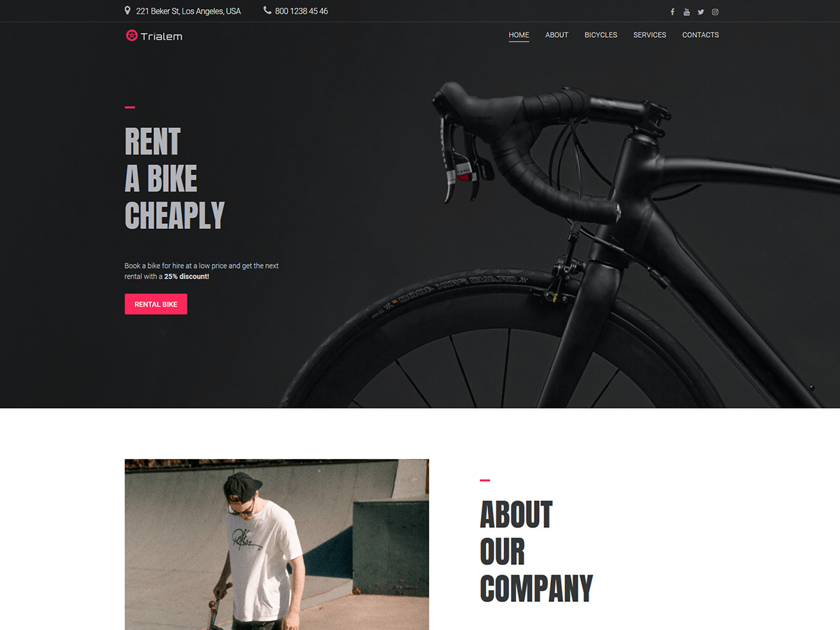Click the Trialem gear logo icon
The width and height of the screenshot is (840, 630).
coord(132,35)
